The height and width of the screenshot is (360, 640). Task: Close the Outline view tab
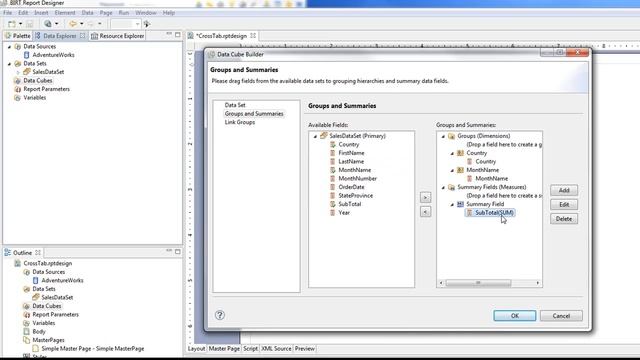click(x=38, y=253)
